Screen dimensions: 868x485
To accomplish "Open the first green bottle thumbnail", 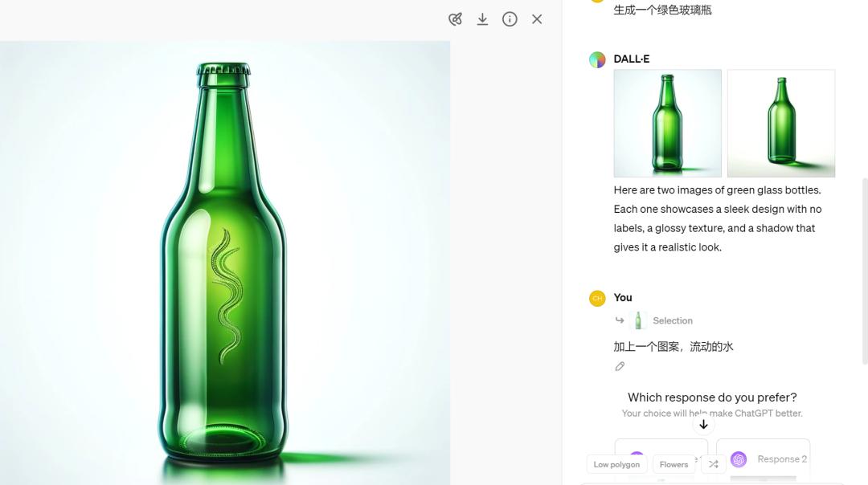I will pyautogui.click(x=667, y=123).
